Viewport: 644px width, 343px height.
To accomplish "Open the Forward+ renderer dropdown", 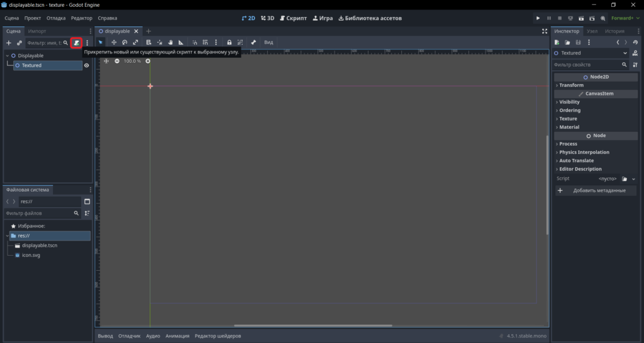I will 625,18.
